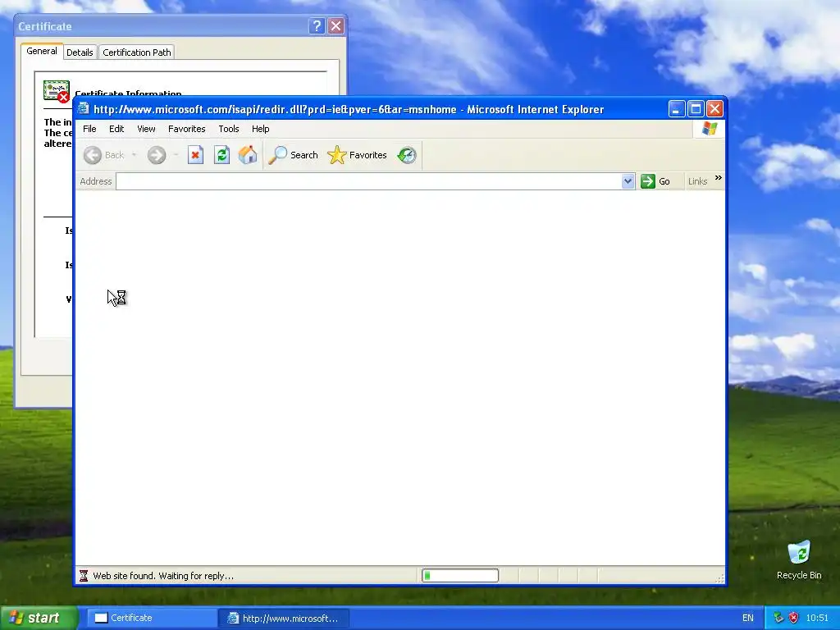Close the Certificate window
This screenshot has height=630, width=840.
pyautogui.click(x=336, y=25)
